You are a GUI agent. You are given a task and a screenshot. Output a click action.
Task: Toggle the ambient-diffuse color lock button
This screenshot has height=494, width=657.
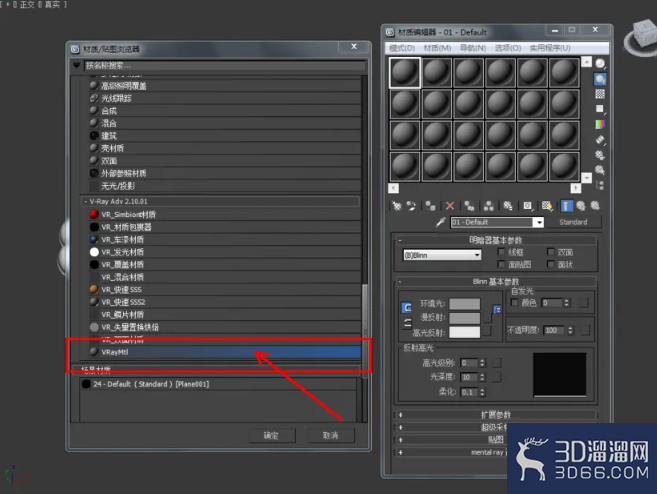point(406,308)
